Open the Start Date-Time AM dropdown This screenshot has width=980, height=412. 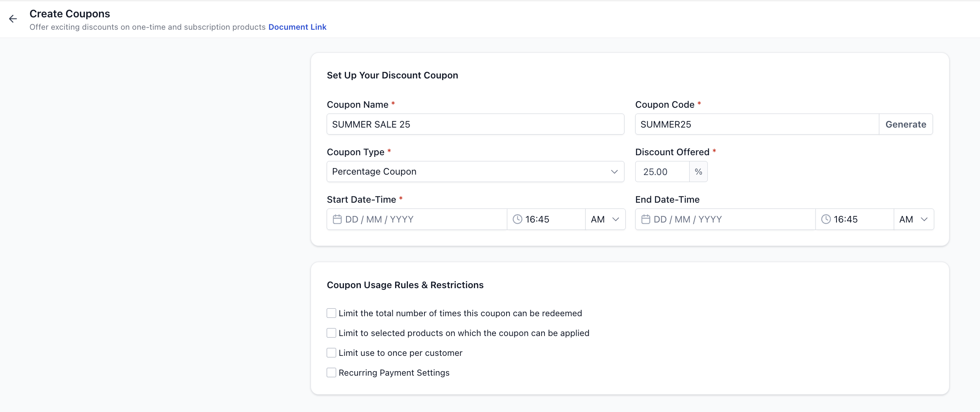point(605,219)
